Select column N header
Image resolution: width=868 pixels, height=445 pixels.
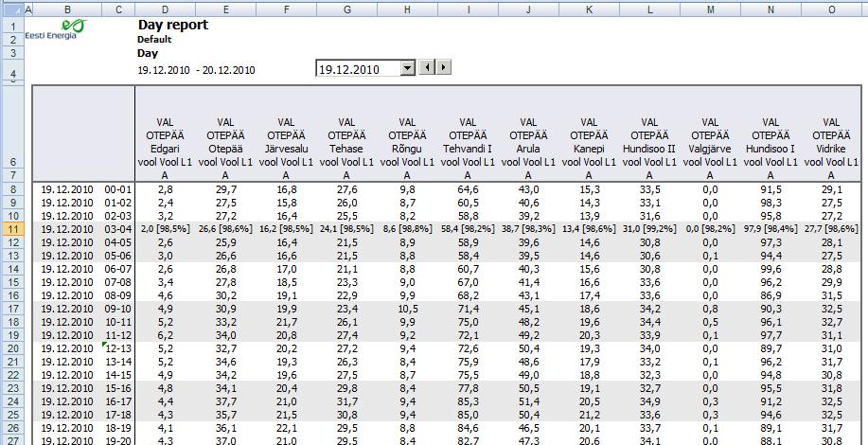[x=771, y=10]
